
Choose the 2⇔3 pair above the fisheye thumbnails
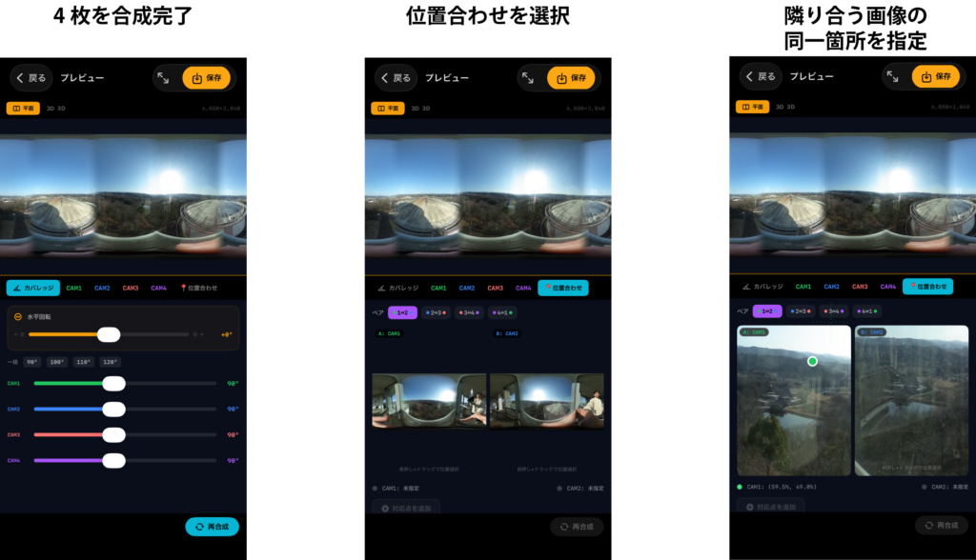tap(436, 312)
